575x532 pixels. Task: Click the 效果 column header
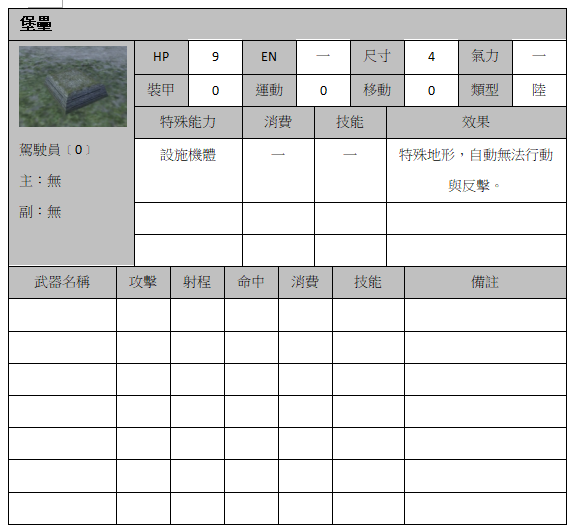point(476,122)
